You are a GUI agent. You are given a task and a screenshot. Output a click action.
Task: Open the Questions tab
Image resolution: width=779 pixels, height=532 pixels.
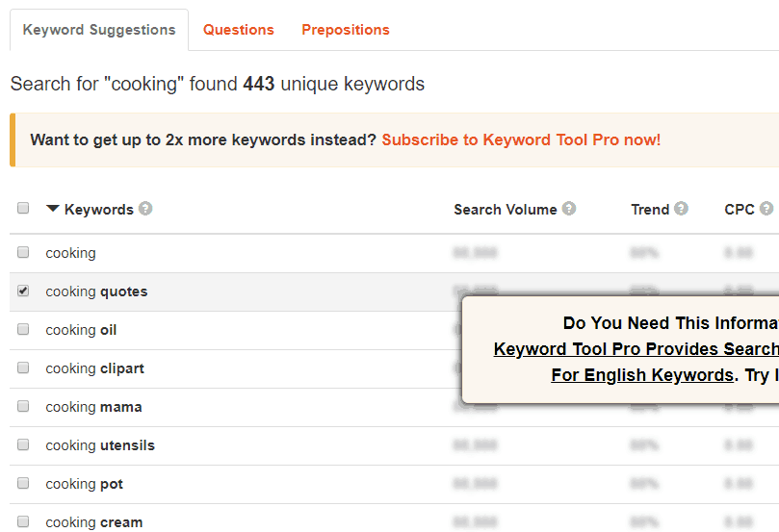coord(239,30)
